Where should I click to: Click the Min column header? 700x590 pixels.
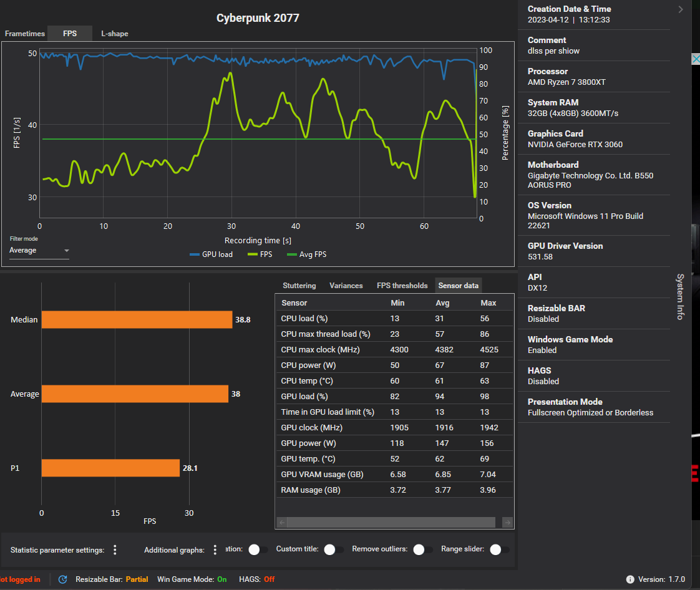(397, 302)
